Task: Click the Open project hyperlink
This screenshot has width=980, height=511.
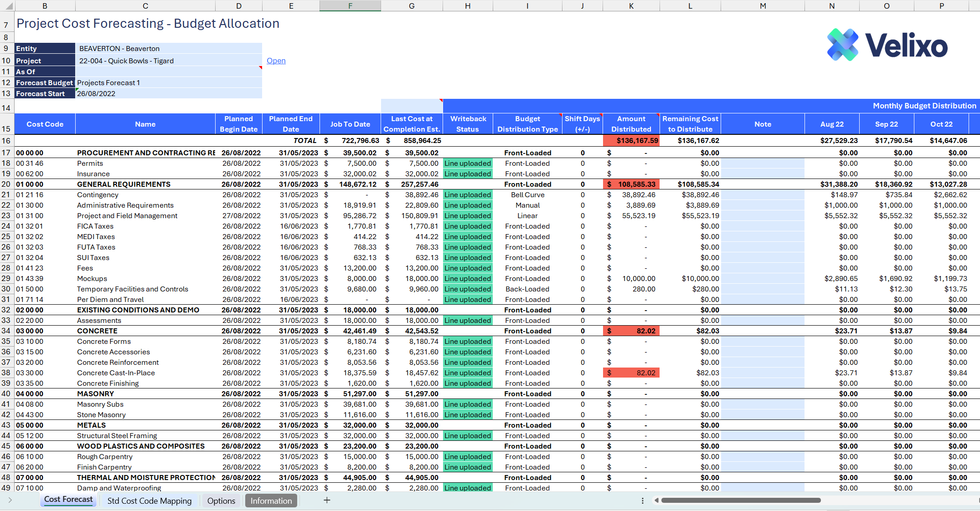Action: tap(276, 61)
